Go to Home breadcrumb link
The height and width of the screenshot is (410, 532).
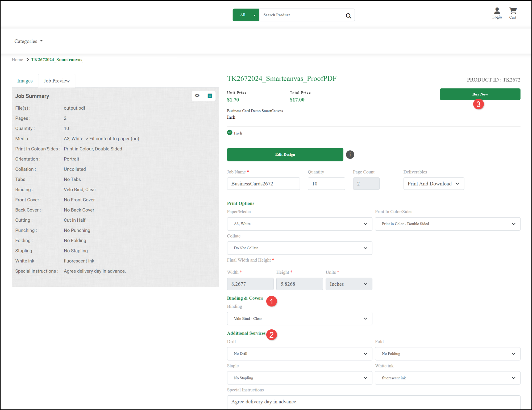[x=17, y=60]
